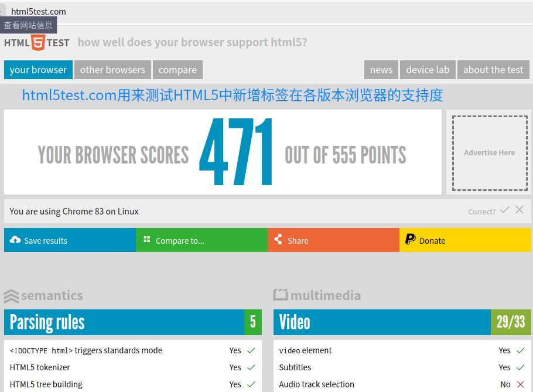Image resolution: width=533 pixels, height=392 pixels.
Task: Go to the 'news' tab
Action: (x=381, y=70)
